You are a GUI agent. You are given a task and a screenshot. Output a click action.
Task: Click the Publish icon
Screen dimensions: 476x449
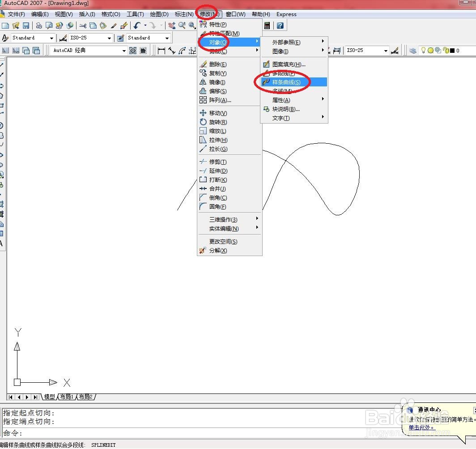(x=59, y=26)
